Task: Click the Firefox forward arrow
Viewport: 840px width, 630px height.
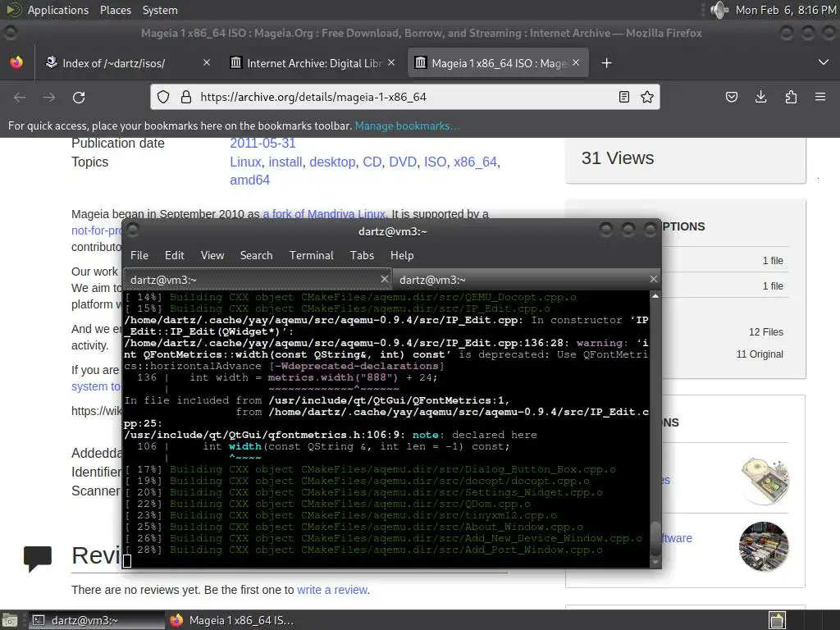Action: (x=49, y=98)
